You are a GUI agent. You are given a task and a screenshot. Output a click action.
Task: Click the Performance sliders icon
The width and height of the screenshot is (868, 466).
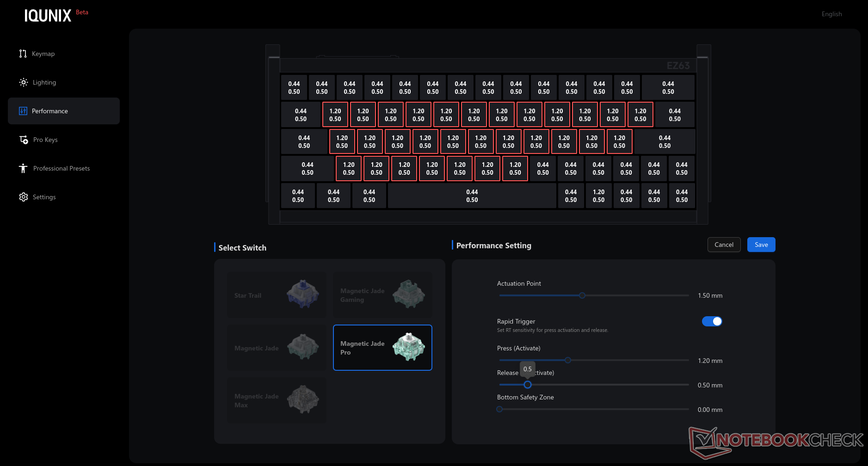tap(23, 111)
